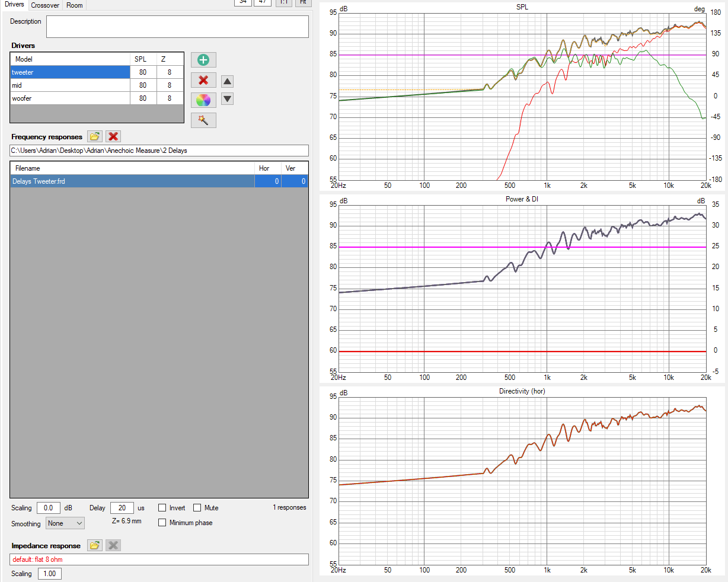
Task: Click the Z value of the woofer driver
Action: point(170,98)
